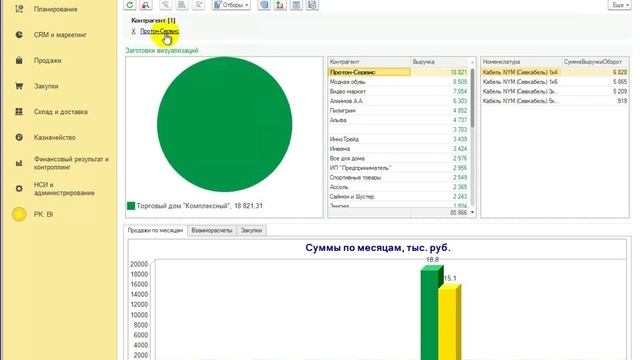This screenshot has height=360, width=640.
Task: Select the Ассоль row
Action: tap(398, 187)
